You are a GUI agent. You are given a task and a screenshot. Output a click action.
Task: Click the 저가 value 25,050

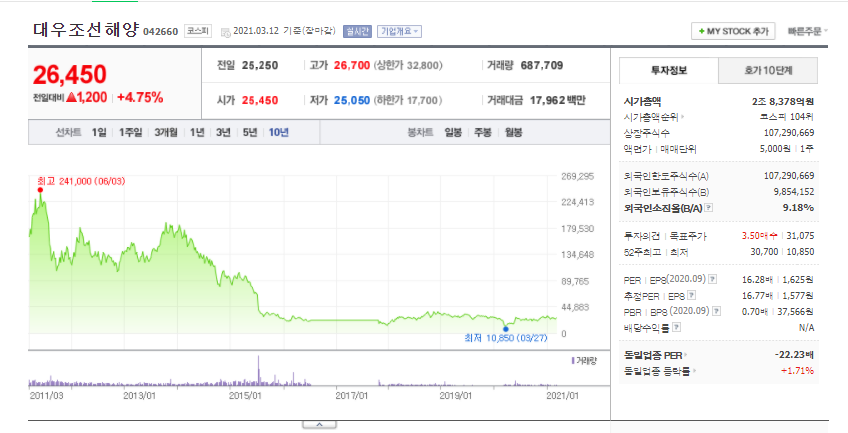[x=352, y=101]
